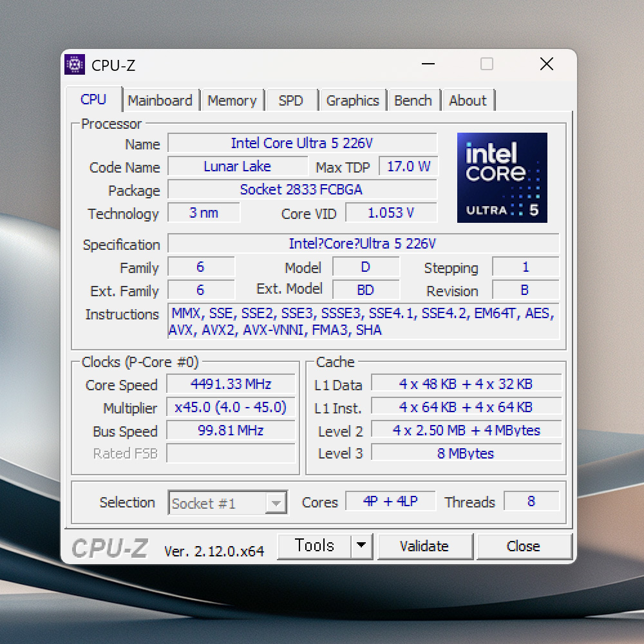
Task: Minimize the CPU-Z window
Action: (428, 64)
